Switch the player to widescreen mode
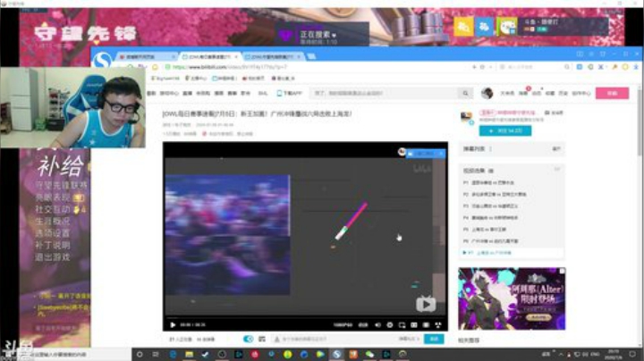 coord(414,325)
